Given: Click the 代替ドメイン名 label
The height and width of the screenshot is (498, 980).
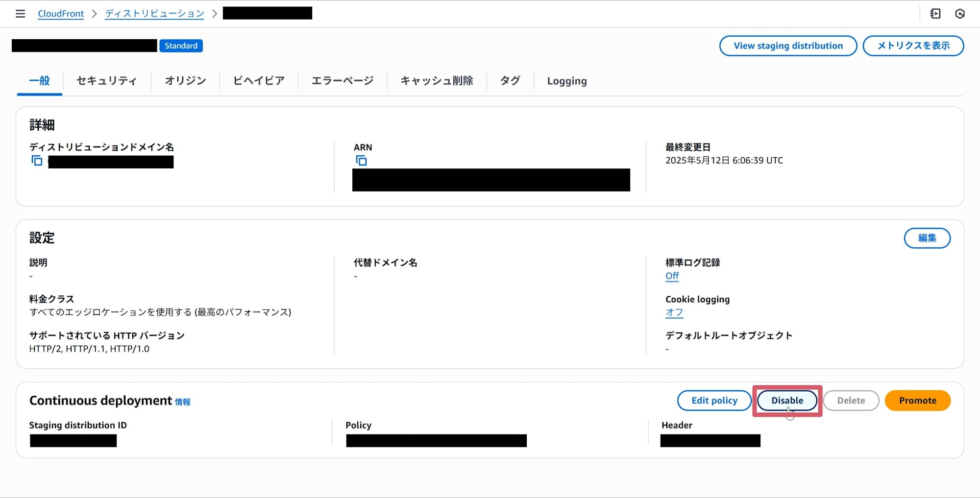Looking at the screenshot, I should (x=385, y=262).
